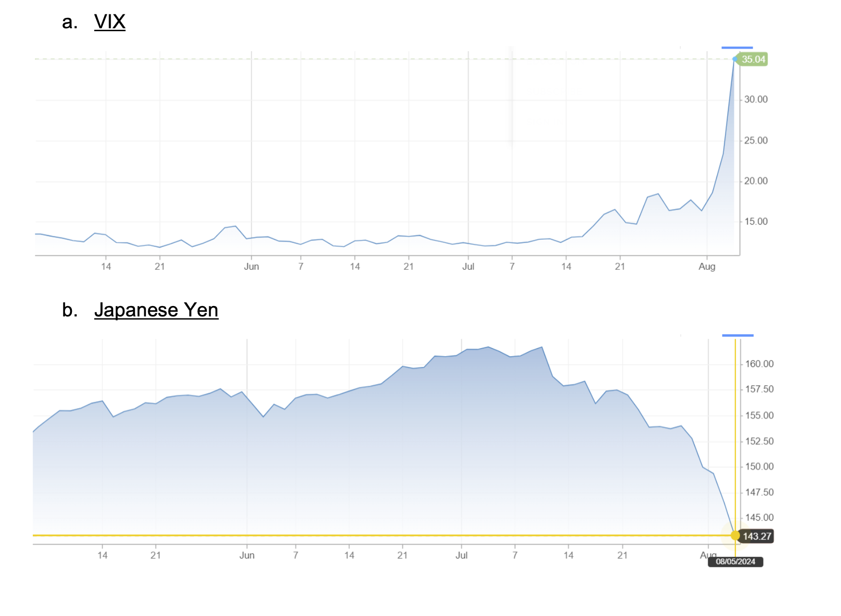Click the 20.00 label on the VIX axis

756,181
